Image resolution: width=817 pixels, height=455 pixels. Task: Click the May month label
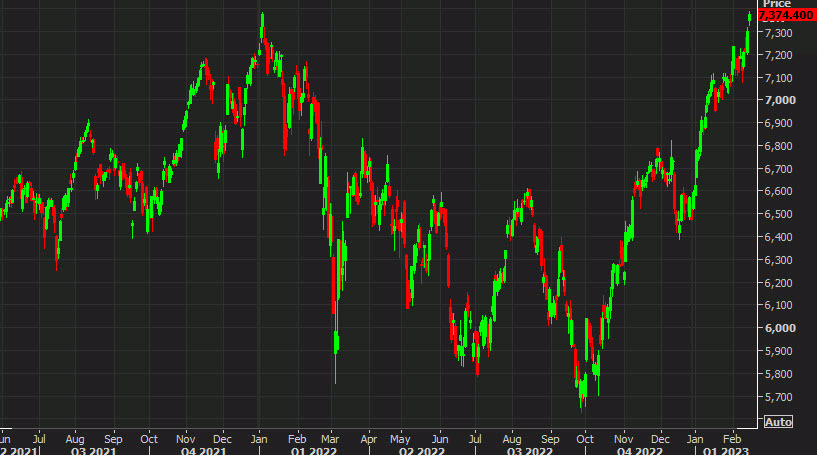(400, 439)
